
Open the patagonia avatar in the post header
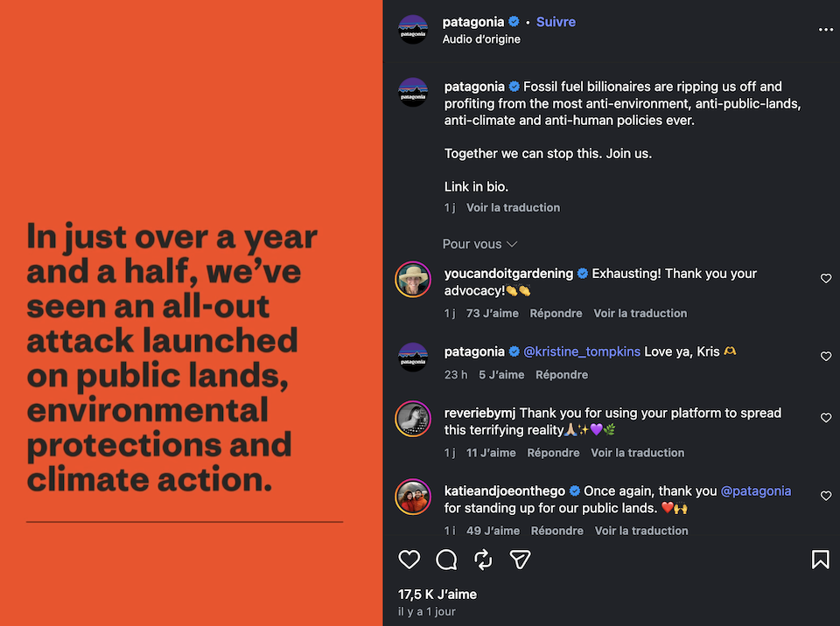pyautogui.click(x=412, y=30)
